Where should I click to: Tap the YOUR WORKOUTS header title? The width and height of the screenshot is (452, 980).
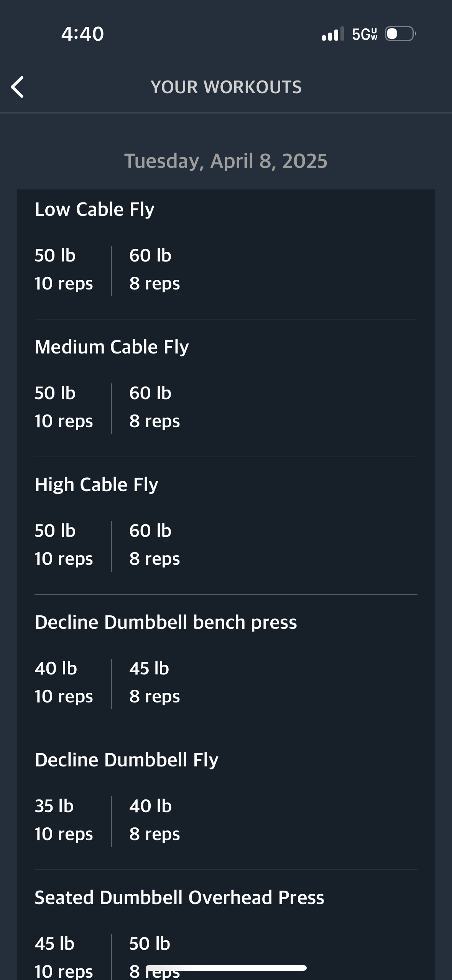[226, 87]
